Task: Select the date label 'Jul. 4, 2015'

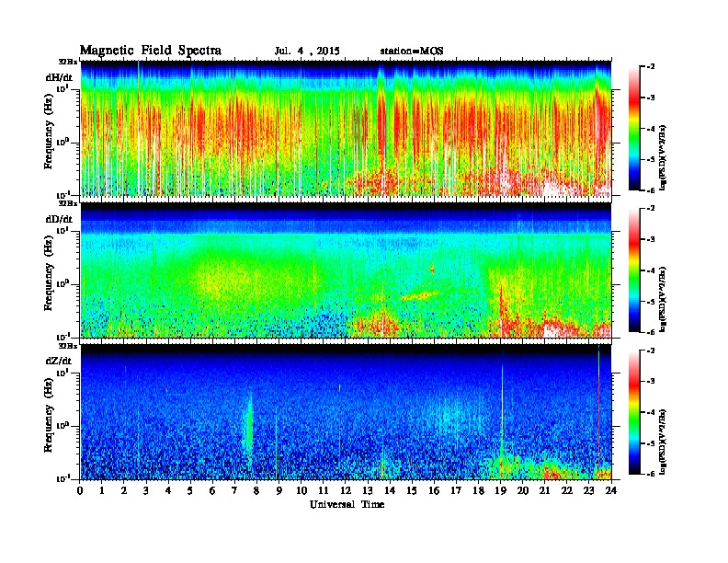Action: coord(307,52)
